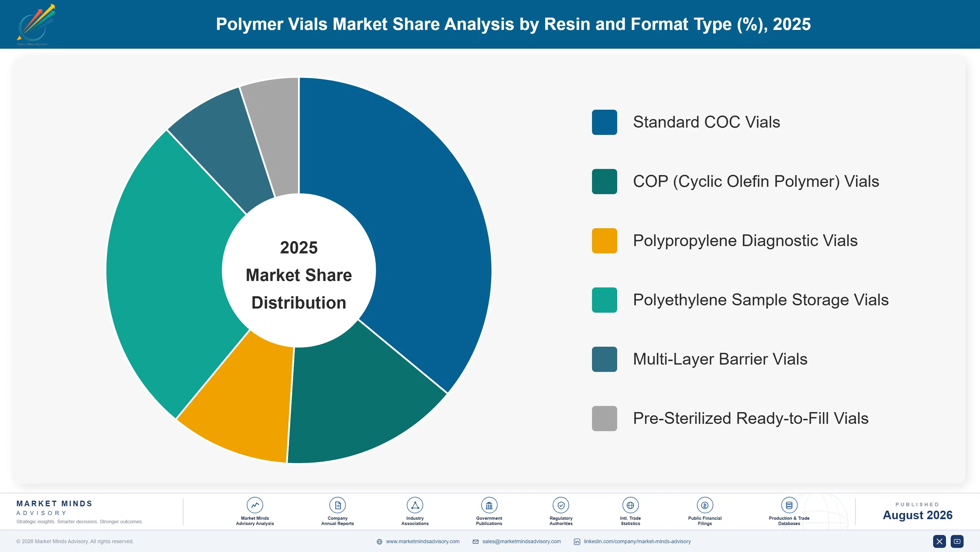980x552 pixels.
Task: Click the Market Minds Advisory logo in header
Action: [36, 25]
